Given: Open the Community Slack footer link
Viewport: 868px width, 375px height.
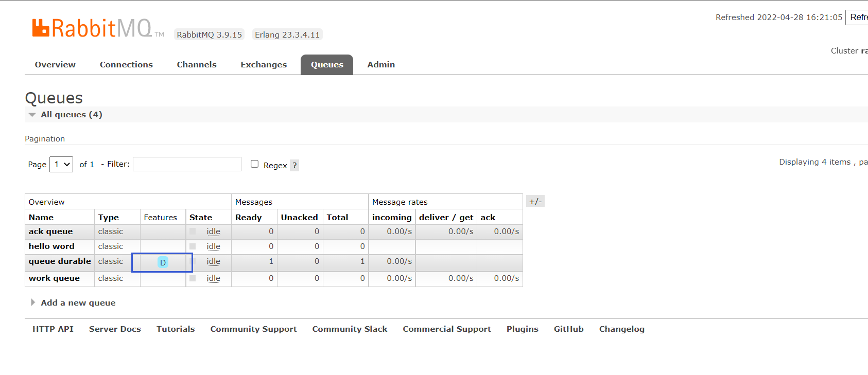Looking at the screenshot, I should pyautogui.click(x=350, y=329).
